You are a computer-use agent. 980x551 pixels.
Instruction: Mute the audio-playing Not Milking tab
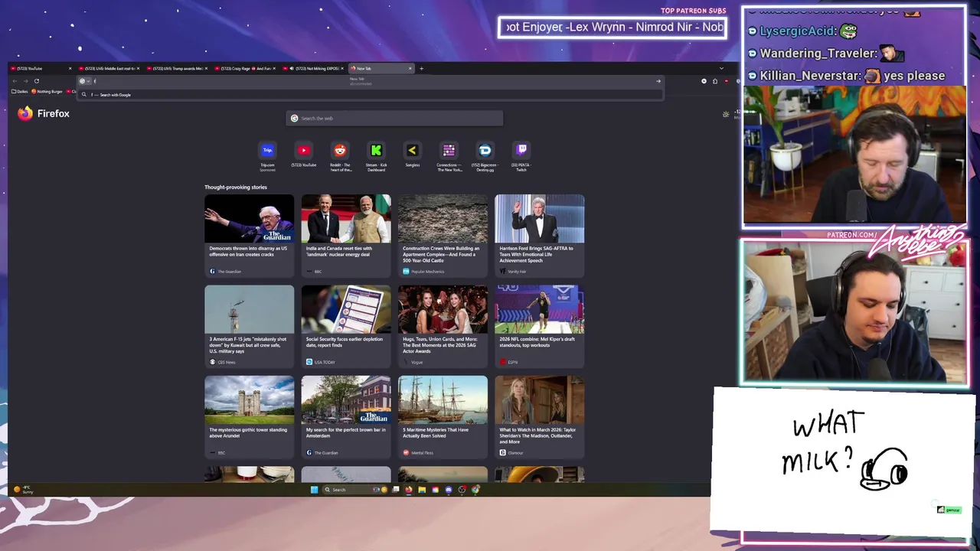pos(292,68)
